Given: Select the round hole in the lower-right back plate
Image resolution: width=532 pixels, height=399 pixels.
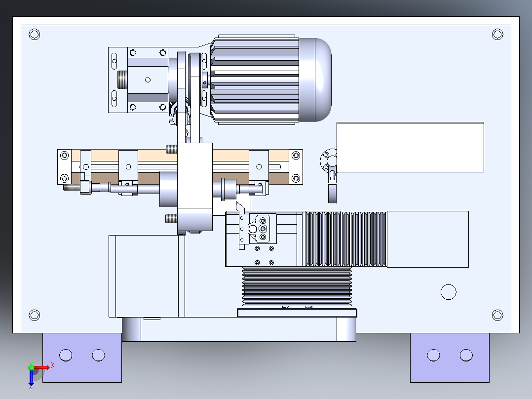Looking at the screenshot, I should pos(448,292).
